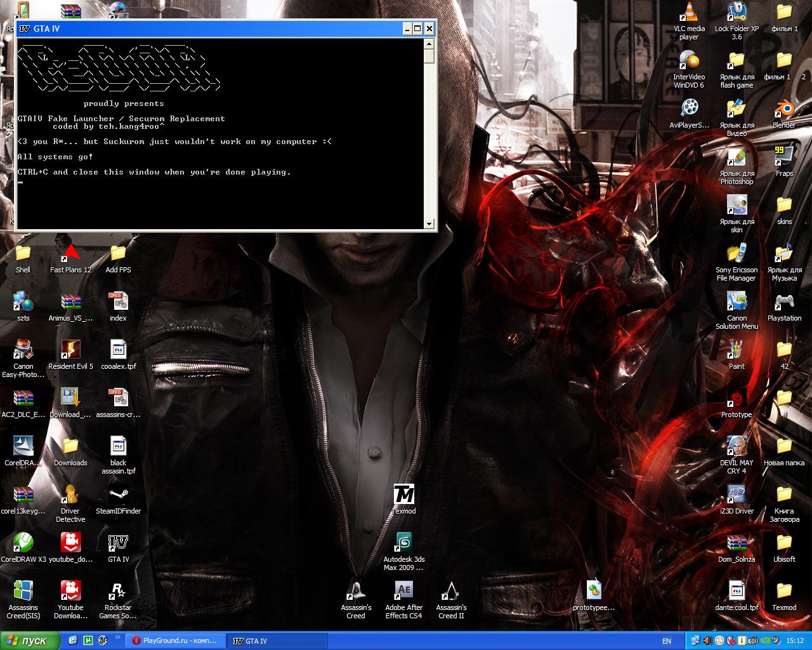Launch the Prototype game shortcut
Screen dimensions: 812x650
[x=737, y=402]
